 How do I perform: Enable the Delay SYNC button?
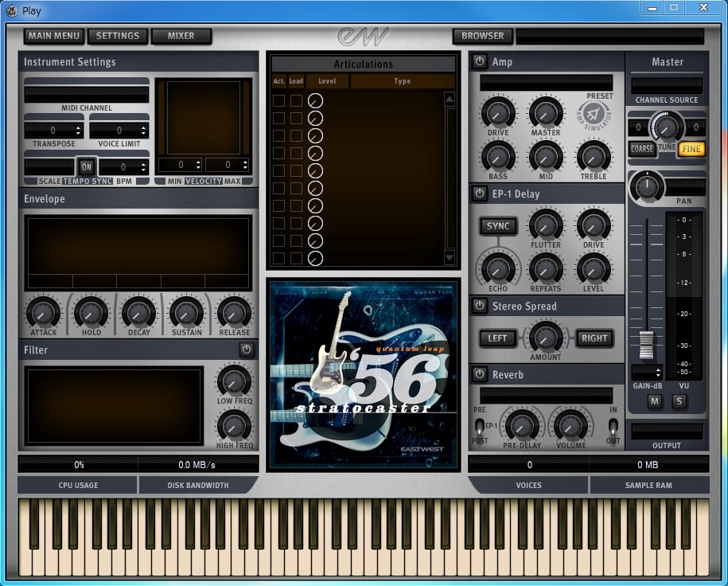(498, 226)
